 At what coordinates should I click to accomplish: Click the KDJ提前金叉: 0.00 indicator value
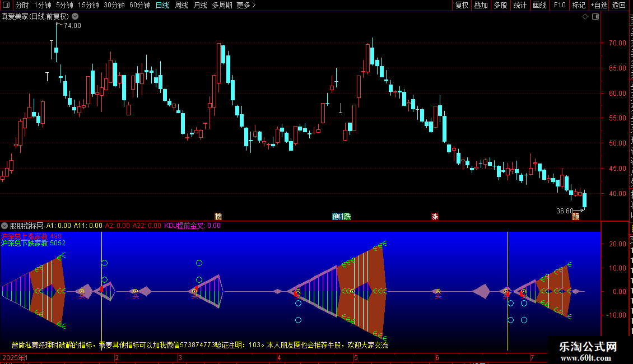[x=192, y=226]
